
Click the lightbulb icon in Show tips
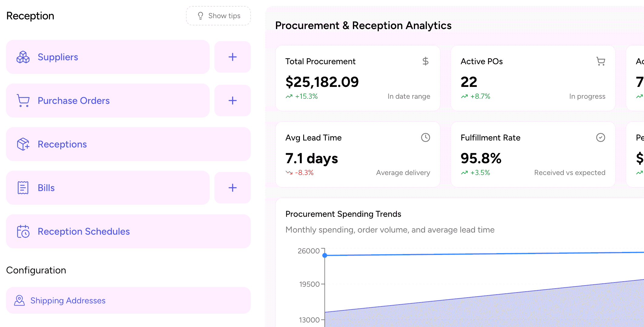(201, 16)
